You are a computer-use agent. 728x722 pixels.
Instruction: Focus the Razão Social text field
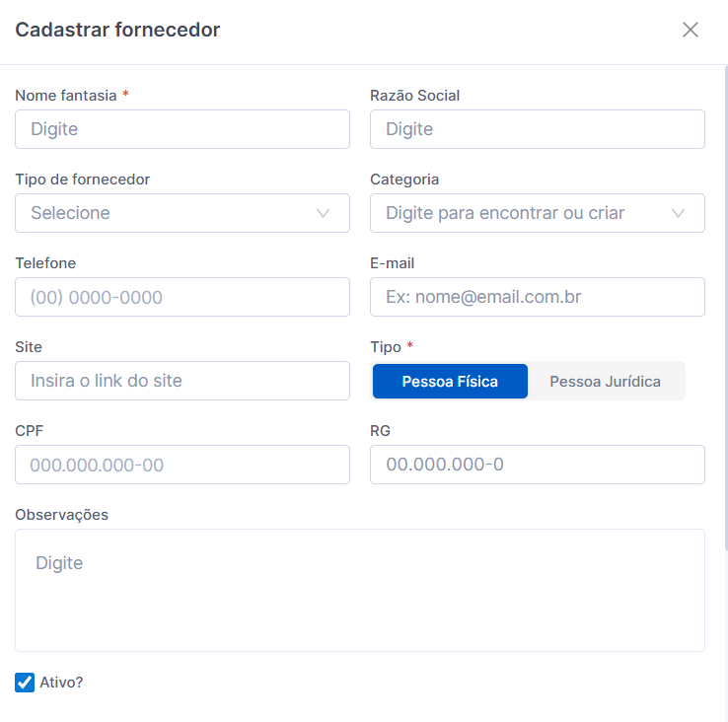[x=537, y=129]
